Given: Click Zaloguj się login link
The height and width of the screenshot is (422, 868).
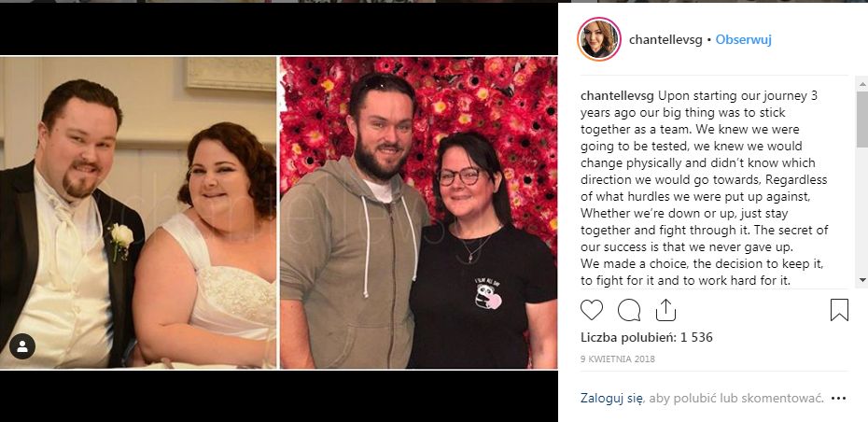Looking at the screenshot, I should click(611, 398).
